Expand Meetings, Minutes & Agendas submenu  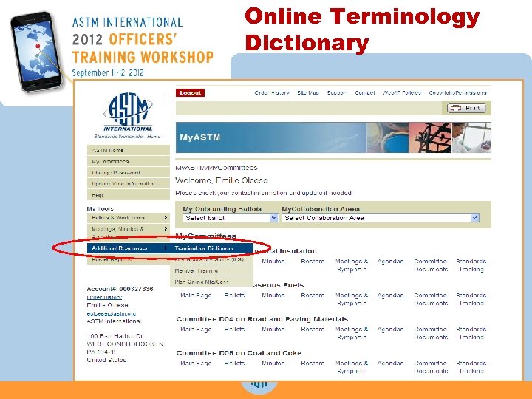click(x=129, y=233)
